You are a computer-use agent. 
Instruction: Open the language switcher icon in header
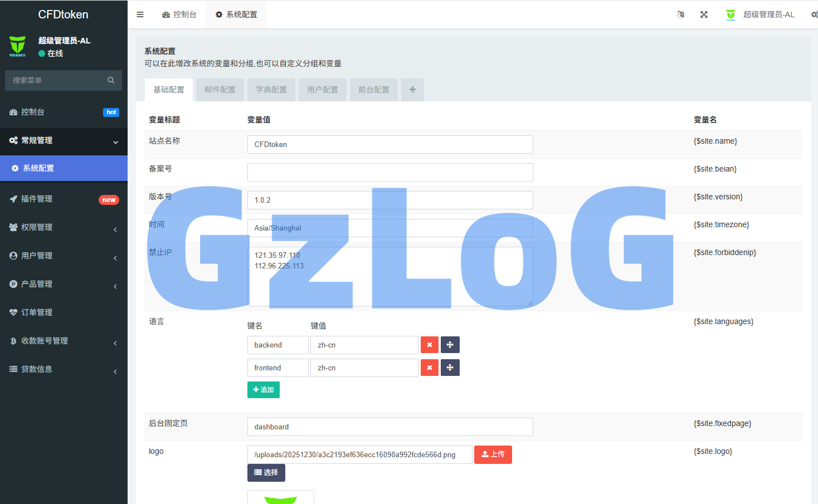click(680, 14)
